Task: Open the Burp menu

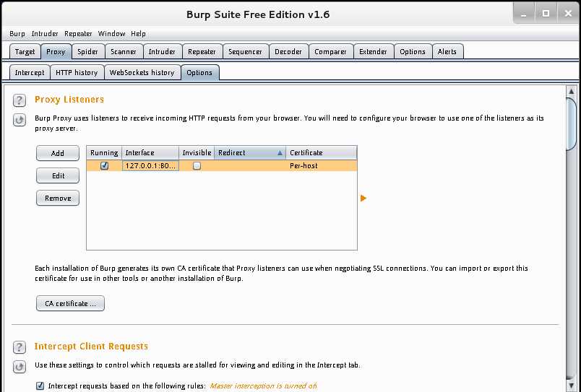Action: 17,34
